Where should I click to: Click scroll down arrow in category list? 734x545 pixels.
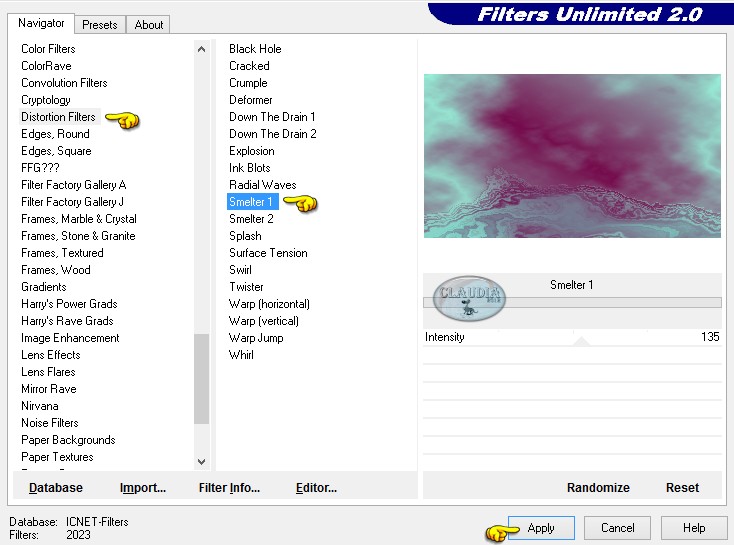[201, 462]
